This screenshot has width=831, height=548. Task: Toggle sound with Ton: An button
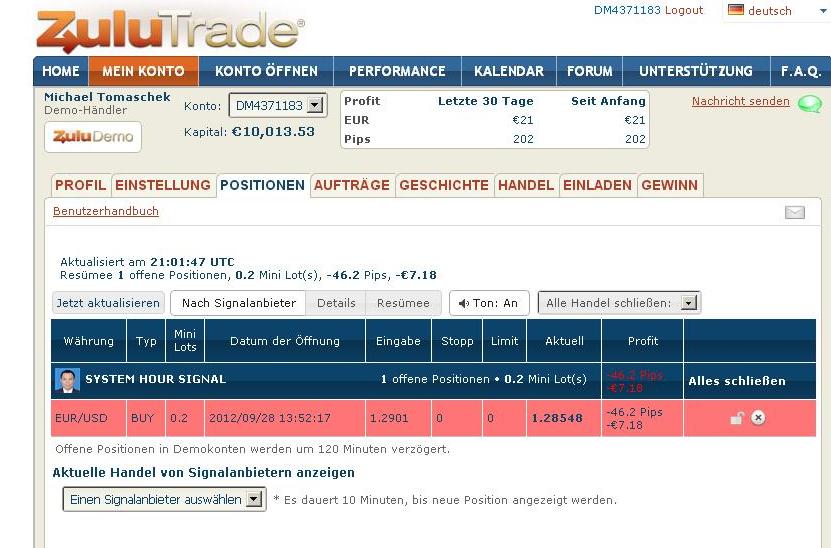489,303
